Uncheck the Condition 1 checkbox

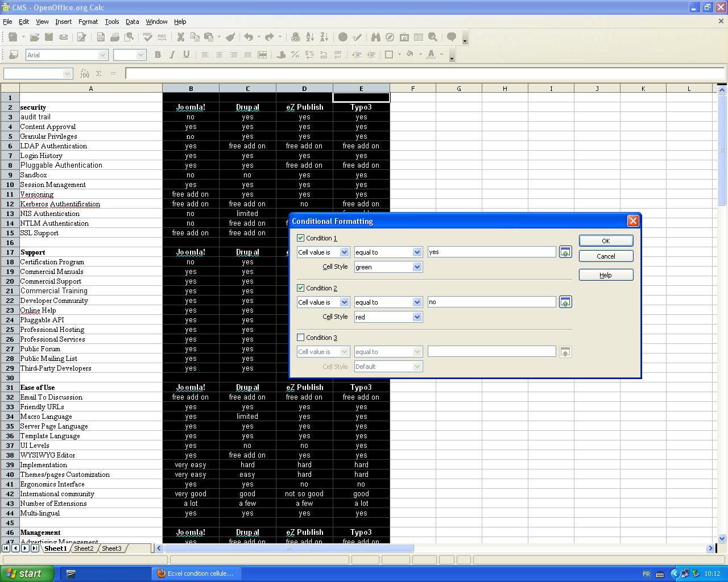pos(301,238)
